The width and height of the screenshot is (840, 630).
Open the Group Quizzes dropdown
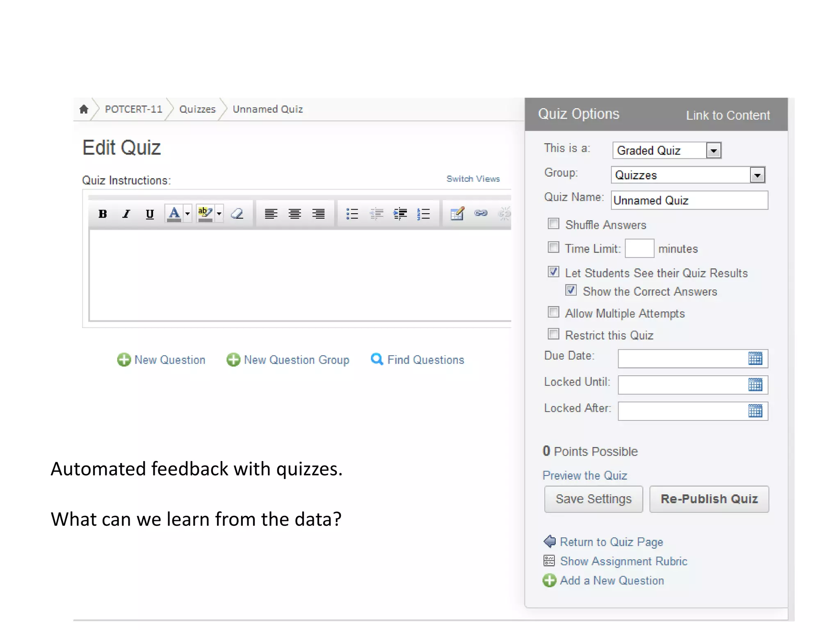tap(688, 175)
